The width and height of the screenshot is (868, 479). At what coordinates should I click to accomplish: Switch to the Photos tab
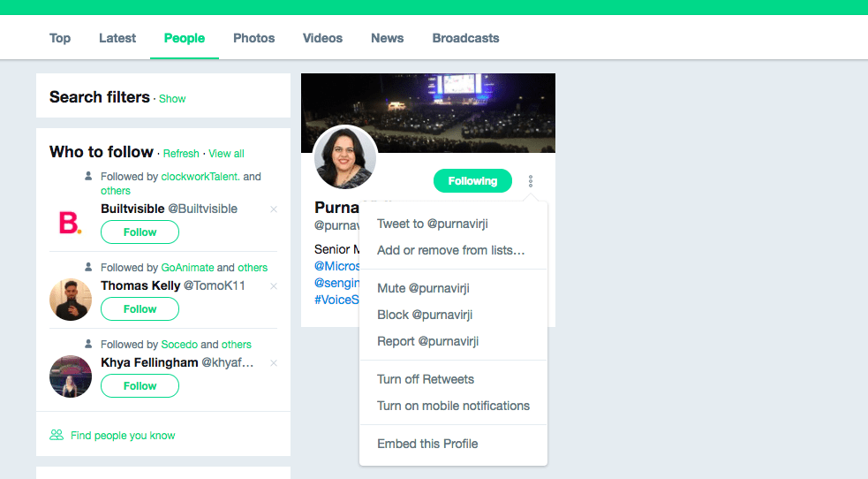pos(253,38)
